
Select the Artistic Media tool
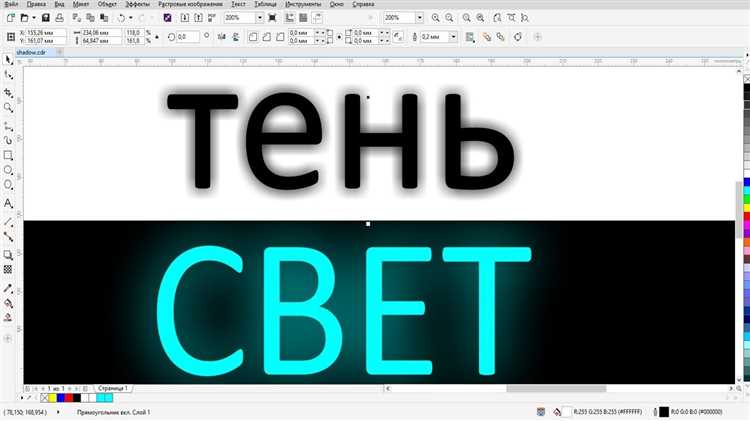click(x=8, y=141)
